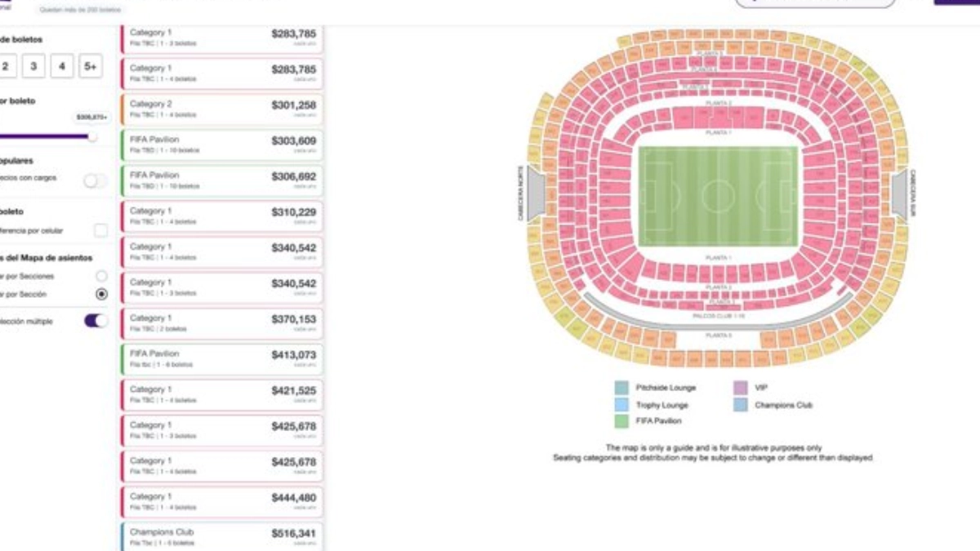This screenshot has width=980, height=551.
Task: Select the por Sección radio button
Action: click(x=101, y=294)
